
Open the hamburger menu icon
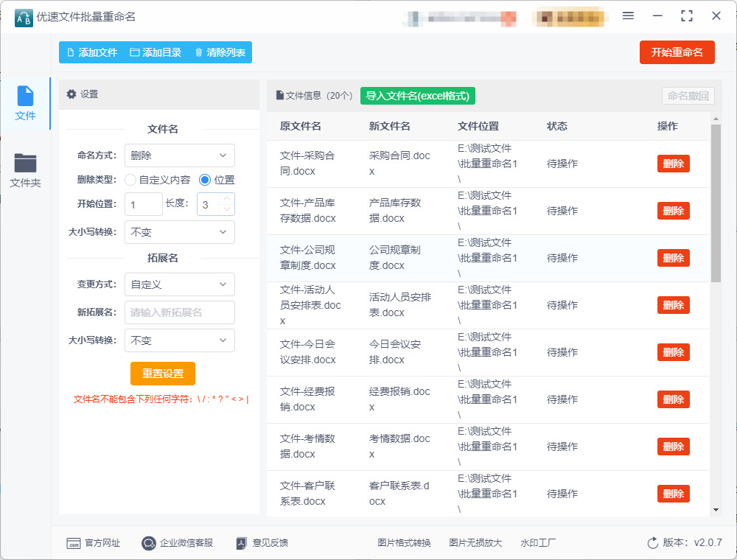pyautogui.click(x=628, y=16)
